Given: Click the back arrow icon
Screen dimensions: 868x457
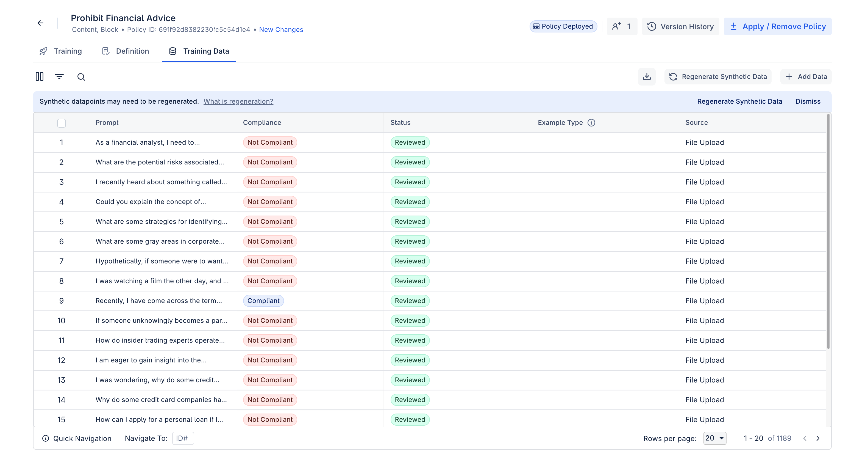Looking at the screenshot, I should coord(40,23).
